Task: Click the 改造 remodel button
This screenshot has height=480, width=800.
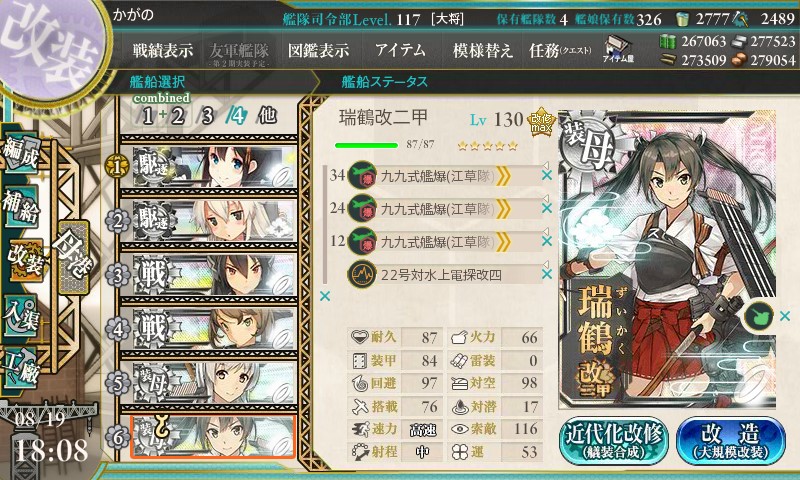Action: click(731, 440)
